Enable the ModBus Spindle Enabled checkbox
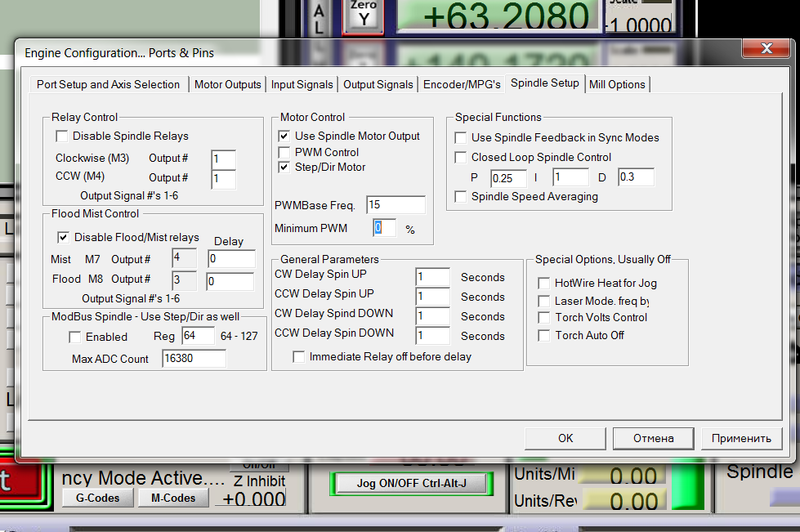The height and width of the screenshot is (532, 800). [x=75, y=338]
